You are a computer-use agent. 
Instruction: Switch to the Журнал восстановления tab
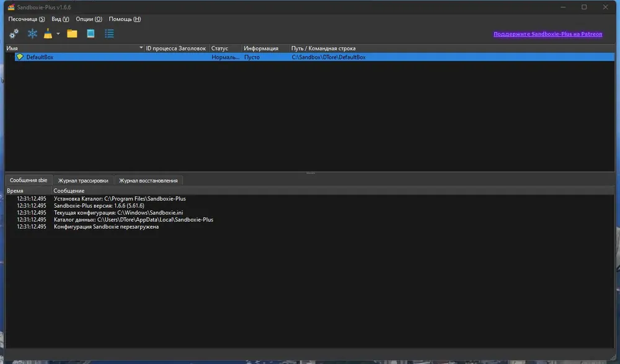click(x=148, y=180)
